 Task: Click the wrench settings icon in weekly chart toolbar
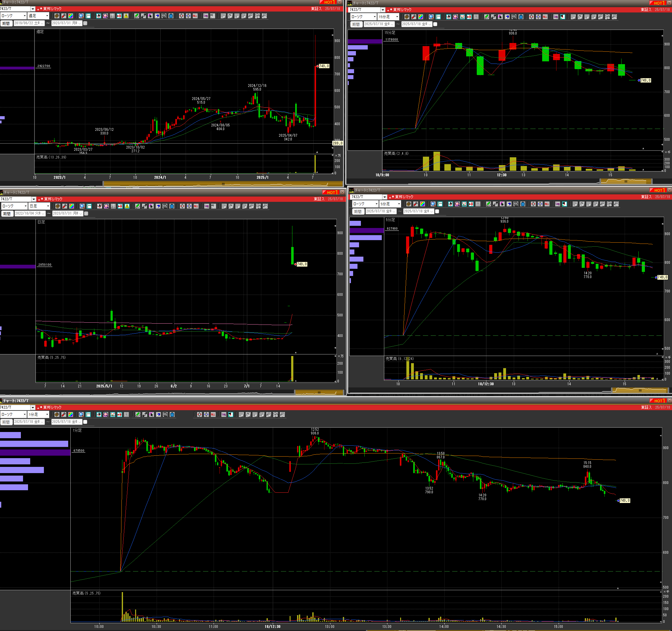(x=64, y=16)
